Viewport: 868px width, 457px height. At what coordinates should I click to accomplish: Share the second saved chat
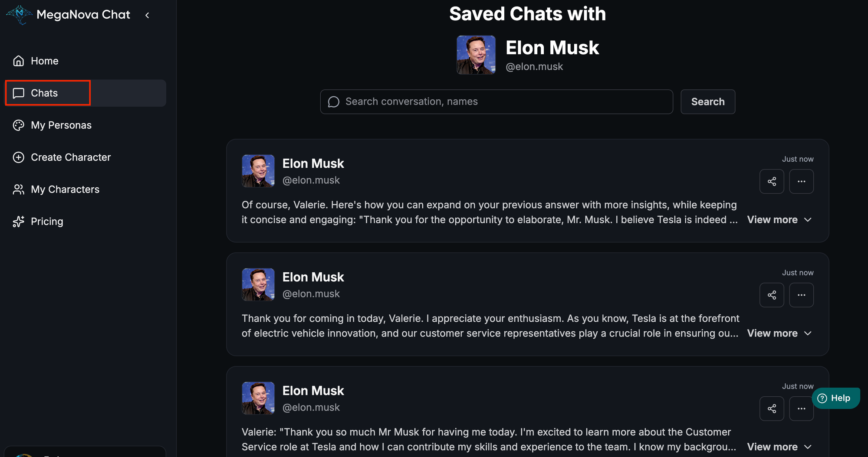coord(772,295)
